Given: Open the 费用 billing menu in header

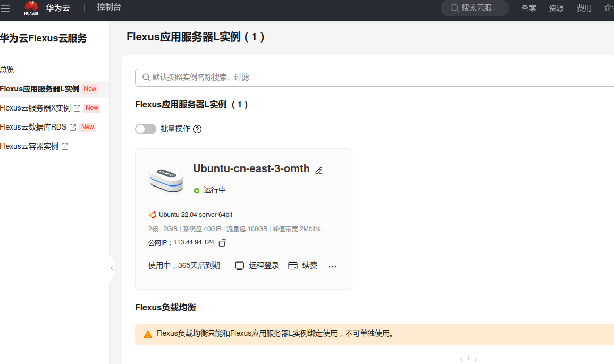Looking at the screenshot, I should pyautogui.click(x=584, y=8).
